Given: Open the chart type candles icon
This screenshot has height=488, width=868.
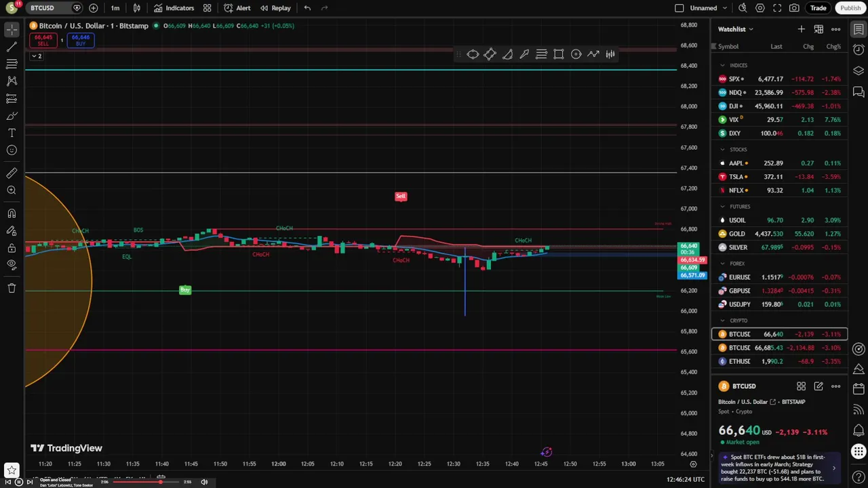Looking at the screenshot, I should (137, 8).
